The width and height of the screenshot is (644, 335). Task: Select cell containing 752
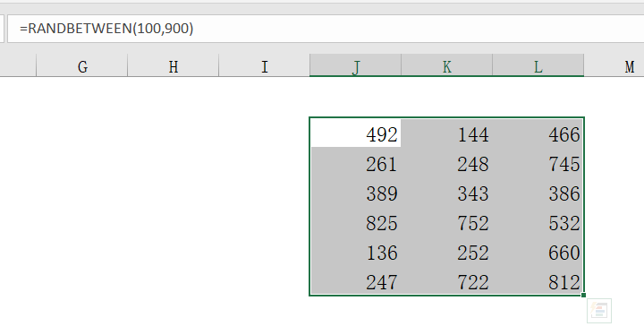coord(447,221)
